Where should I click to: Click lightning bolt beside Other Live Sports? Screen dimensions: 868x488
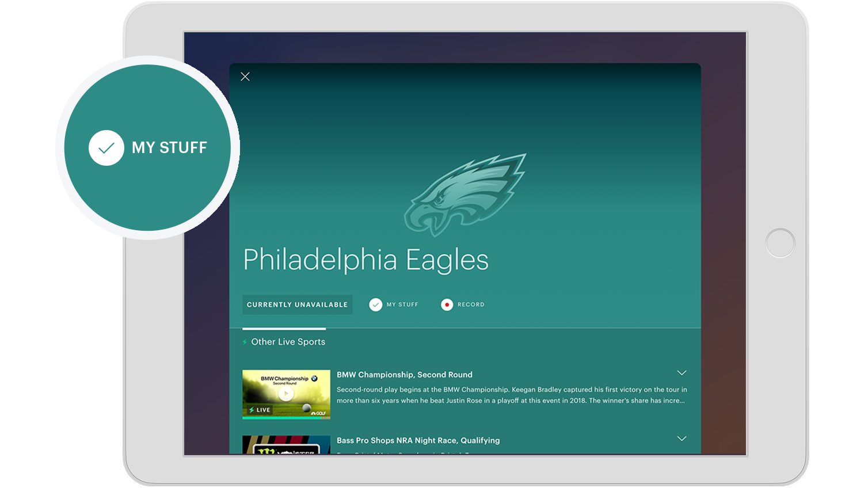245,342
